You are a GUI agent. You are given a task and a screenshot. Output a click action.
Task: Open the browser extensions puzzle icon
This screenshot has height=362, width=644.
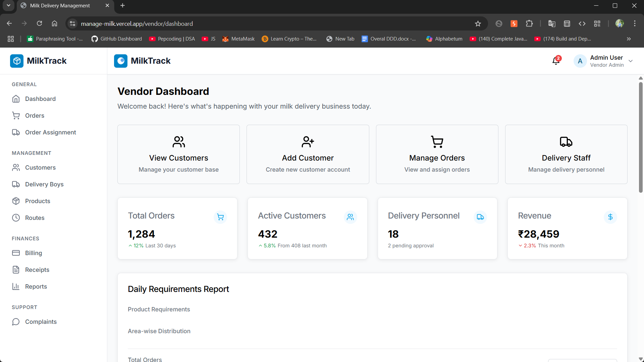[x=529, y=24]
